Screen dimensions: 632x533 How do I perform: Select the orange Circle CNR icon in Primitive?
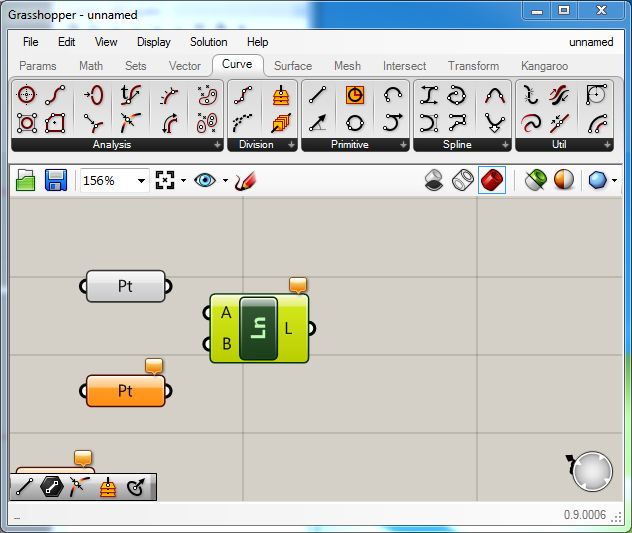(355, 95)
